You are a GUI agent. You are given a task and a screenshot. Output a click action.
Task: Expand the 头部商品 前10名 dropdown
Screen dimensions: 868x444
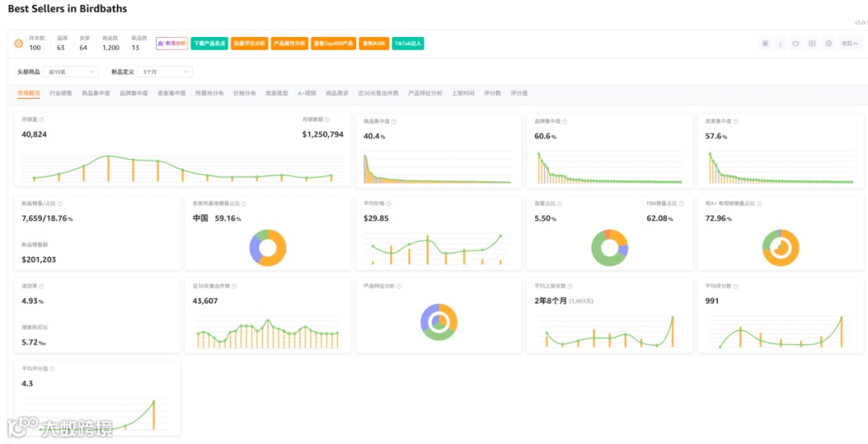pos(72,72)
